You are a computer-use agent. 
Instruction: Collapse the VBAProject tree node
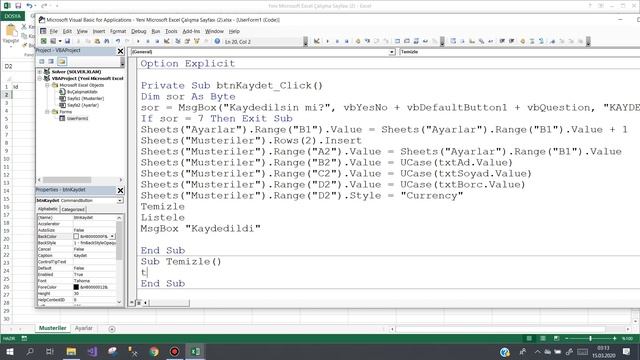[x=40, y=78]
